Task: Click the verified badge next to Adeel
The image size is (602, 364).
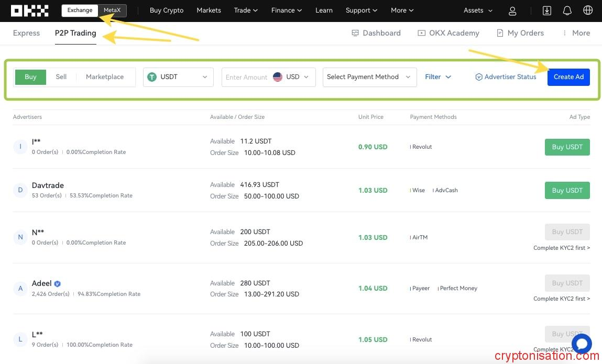Action: [58, 283]
